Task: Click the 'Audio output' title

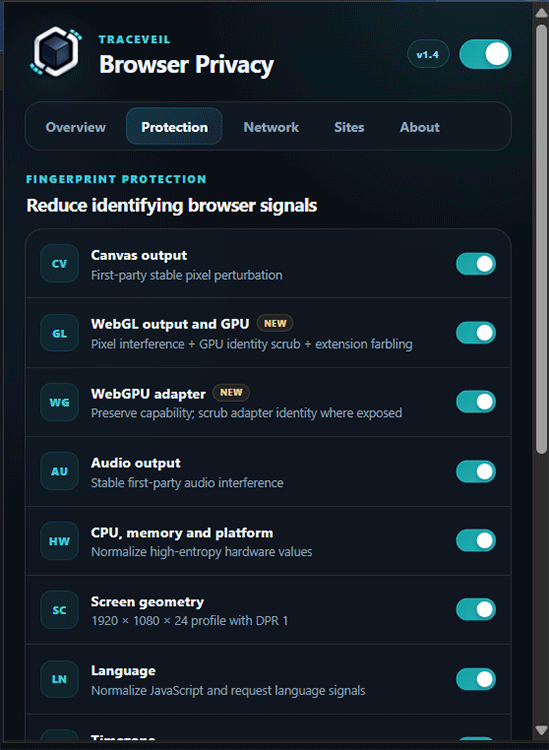Action: point(136,463)
